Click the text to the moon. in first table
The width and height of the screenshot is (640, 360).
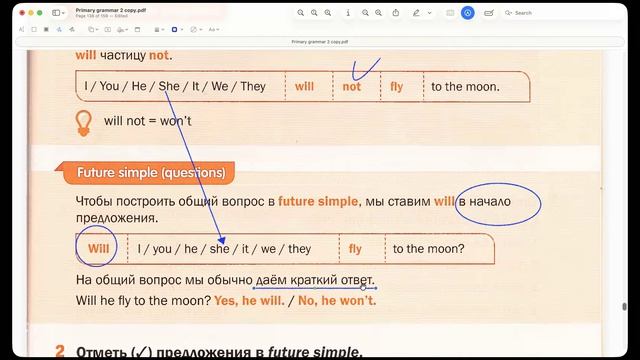point(465,87)
